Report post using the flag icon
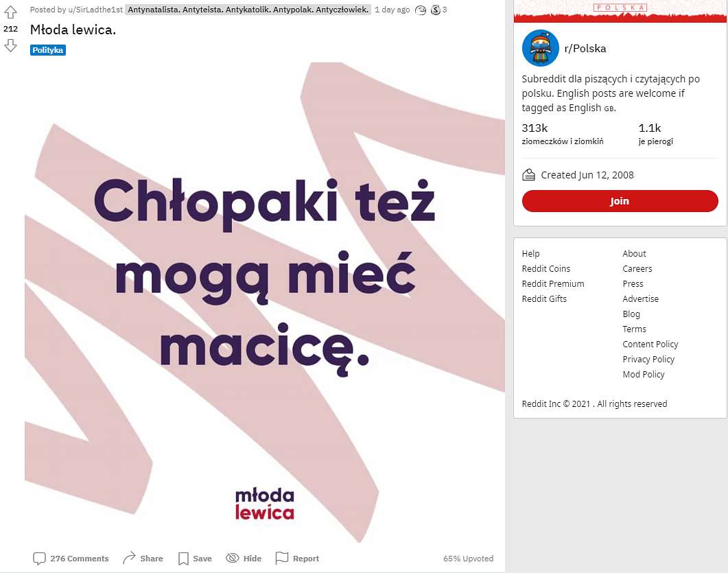Screen dimensions: 728x573 pyautogui.click(x=282, y=558)
